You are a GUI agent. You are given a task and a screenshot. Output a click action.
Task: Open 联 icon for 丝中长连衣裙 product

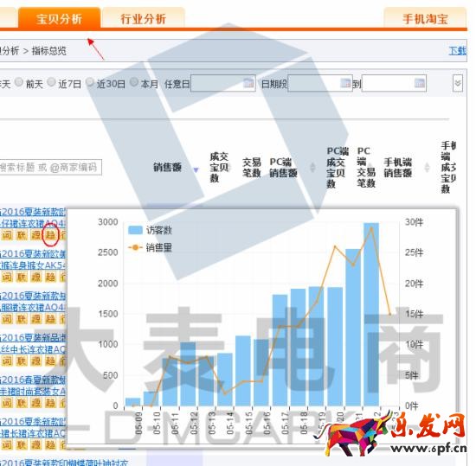click(x=22, y=361)
